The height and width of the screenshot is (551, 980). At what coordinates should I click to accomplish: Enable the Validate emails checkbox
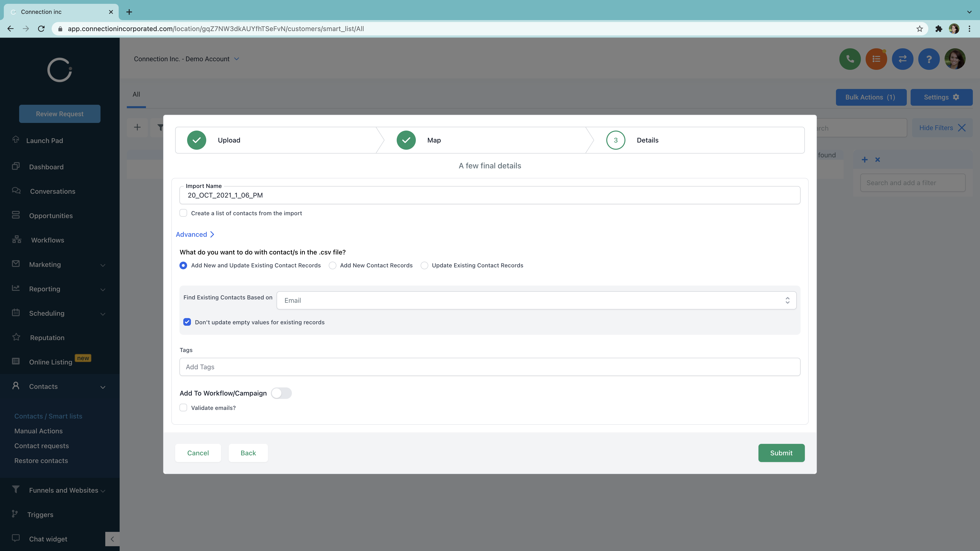pos(183,408)
